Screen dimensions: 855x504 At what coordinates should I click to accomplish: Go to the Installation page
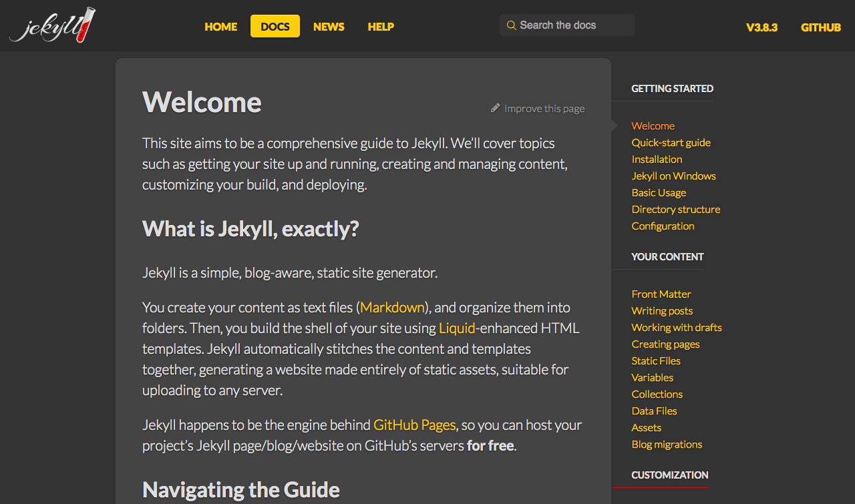[657, 159]
